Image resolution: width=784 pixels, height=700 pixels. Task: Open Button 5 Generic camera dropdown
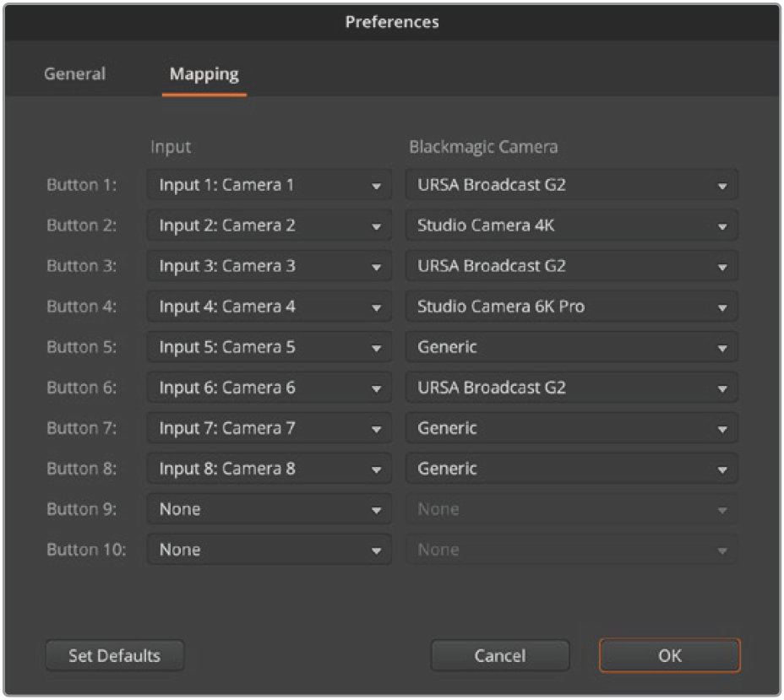click(571, 347)
